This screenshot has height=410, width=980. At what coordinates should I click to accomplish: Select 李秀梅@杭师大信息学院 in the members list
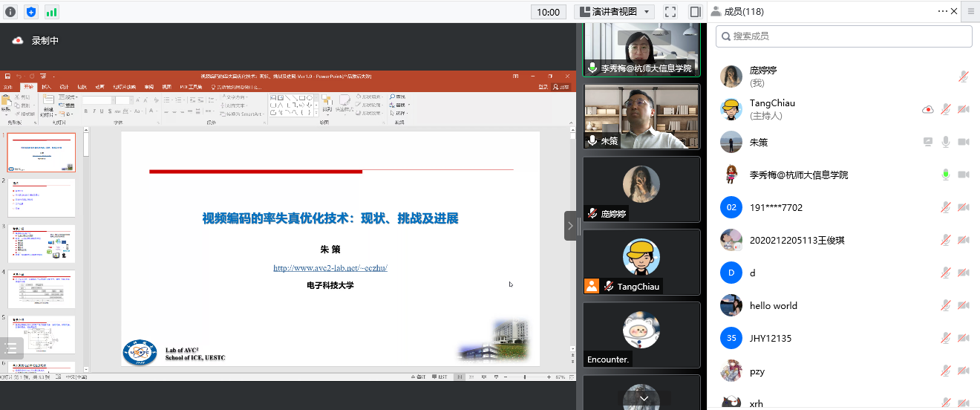pyautogui.click(x=798, y=175)
